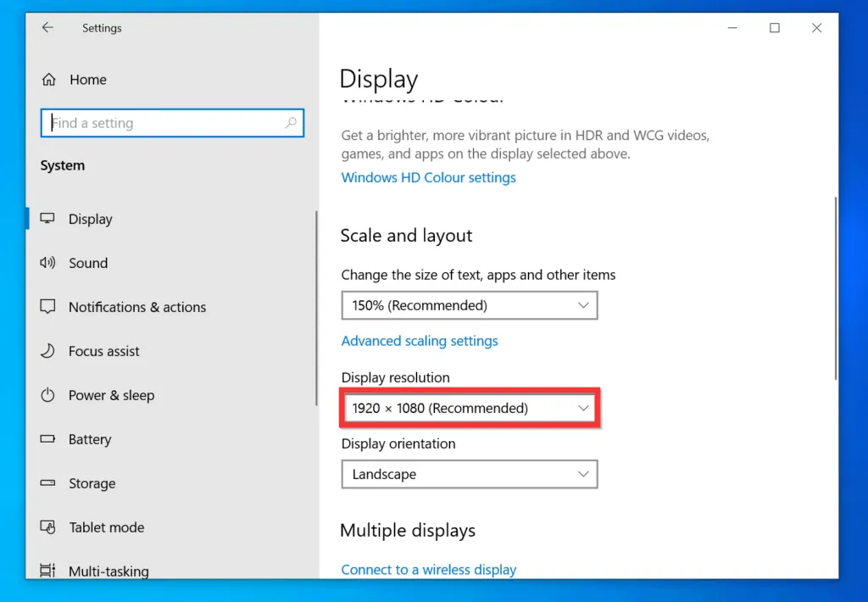Click the search magnifier icon
Screen dimensions: 868x602
point(291,123)
